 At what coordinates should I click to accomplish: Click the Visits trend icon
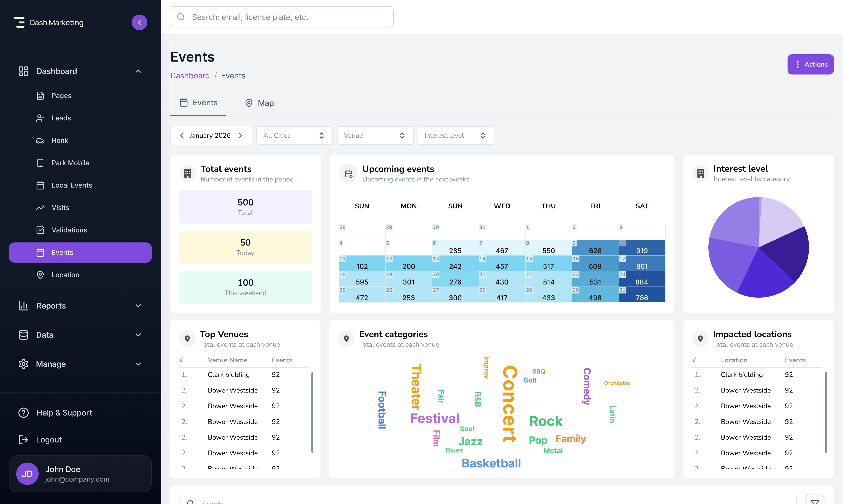[40, 208]
